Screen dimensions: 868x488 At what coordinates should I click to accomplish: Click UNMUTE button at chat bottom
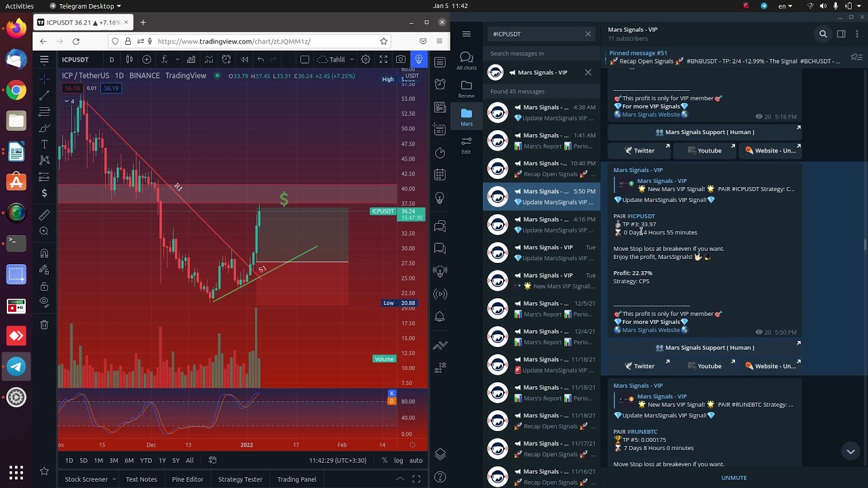(x=734, y=478)
